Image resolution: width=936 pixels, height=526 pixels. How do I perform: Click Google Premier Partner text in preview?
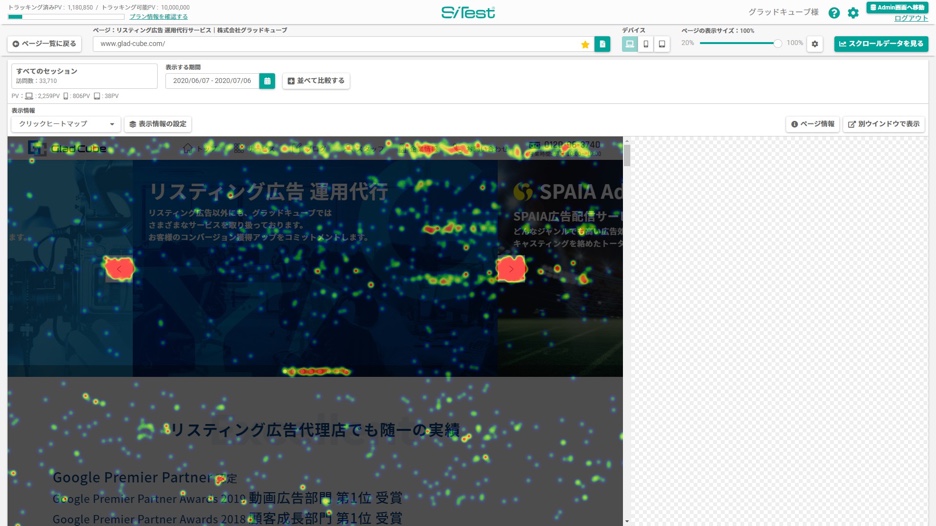[x=132, y=477]
